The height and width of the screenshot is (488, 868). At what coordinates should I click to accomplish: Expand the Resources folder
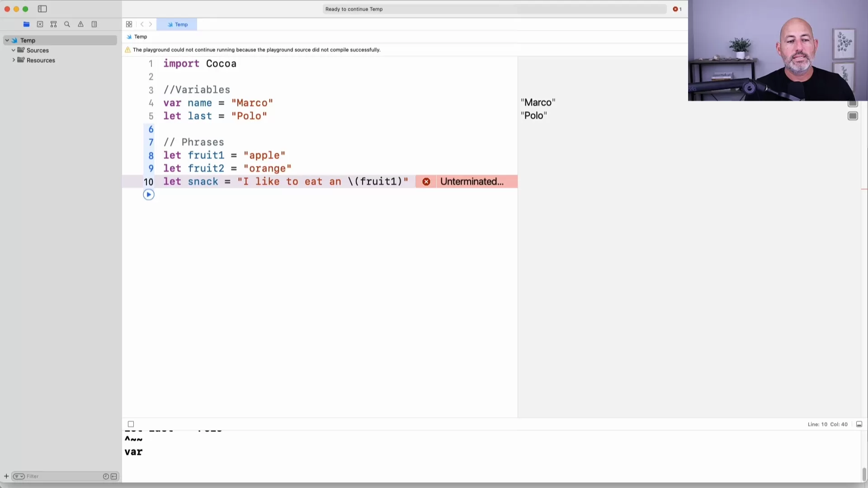(14, 60)
